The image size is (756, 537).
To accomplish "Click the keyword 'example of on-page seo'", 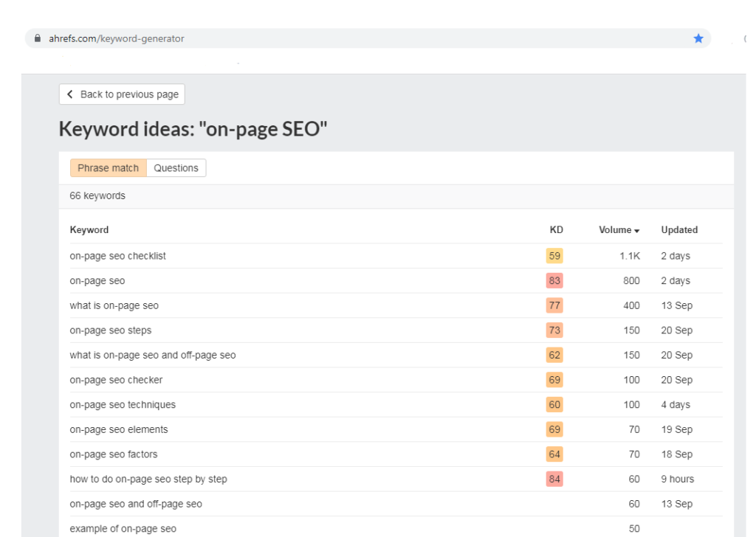I will tap(123, 528).
